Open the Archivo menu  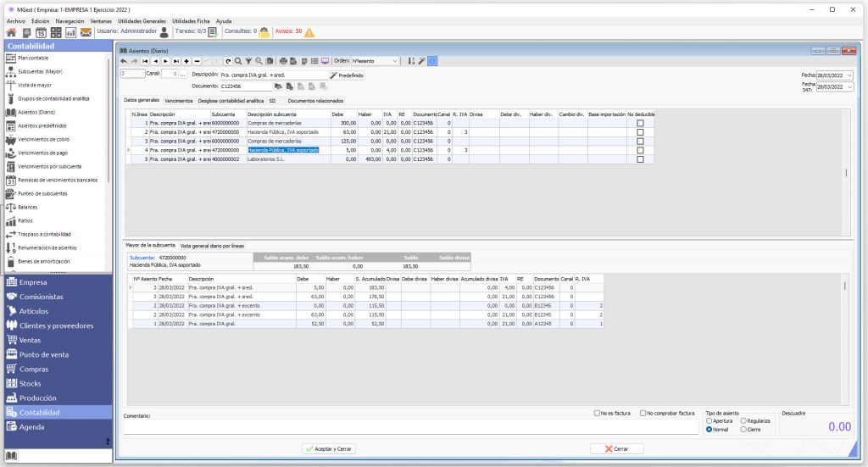tap(16, 21)
